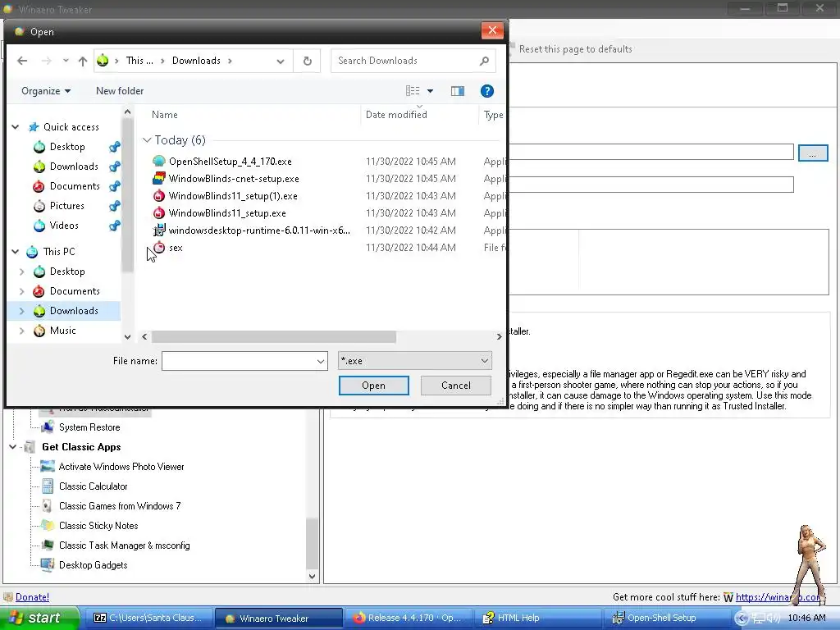Sort by Date modified column header
Image resolution: width=840 pixels, height=630 pixels.
click(x=396, y=115)
